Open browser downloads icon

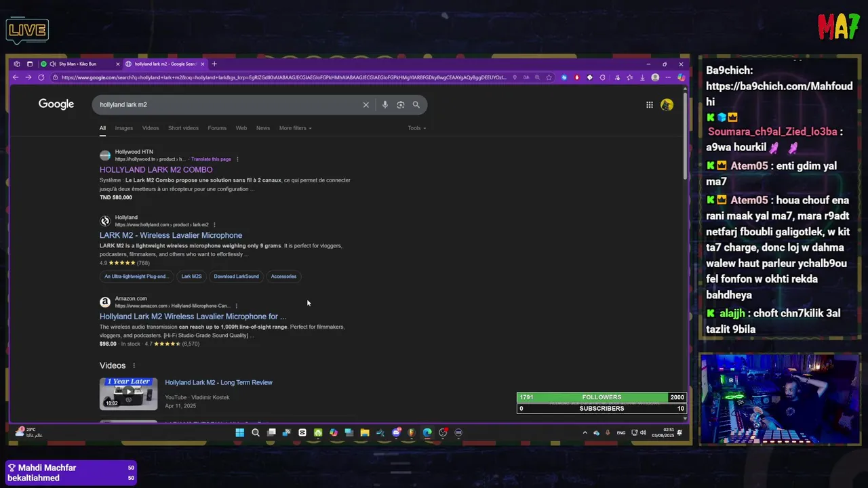click(642, 77)
